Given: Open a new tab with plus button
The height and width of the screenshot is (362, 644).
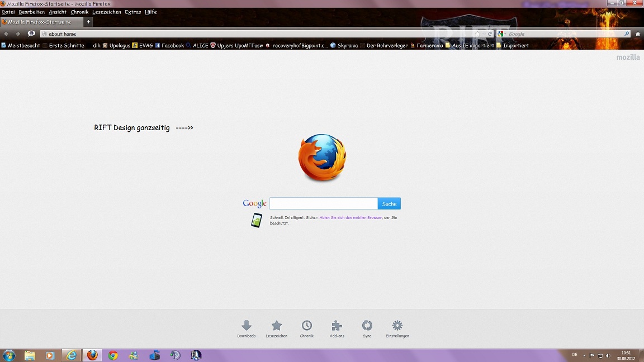Looking at the screenshot, I should pyautogui.click(x=88, y=22).
